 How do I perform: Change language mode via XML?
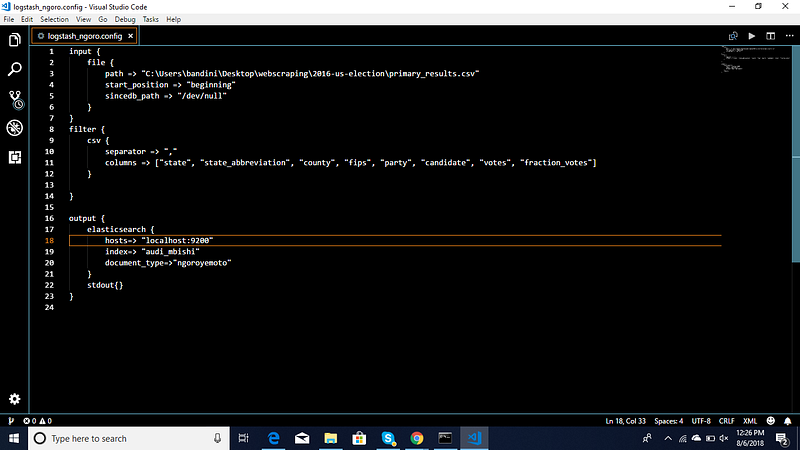point(750,421)
